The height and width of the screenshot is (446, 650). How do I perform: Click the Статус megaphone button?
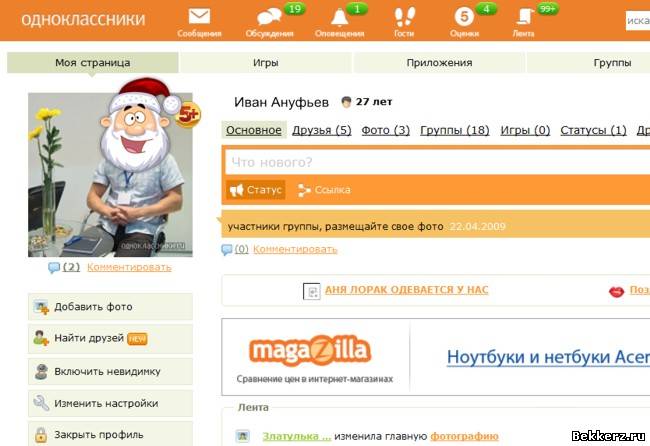[x=256, y=190]
